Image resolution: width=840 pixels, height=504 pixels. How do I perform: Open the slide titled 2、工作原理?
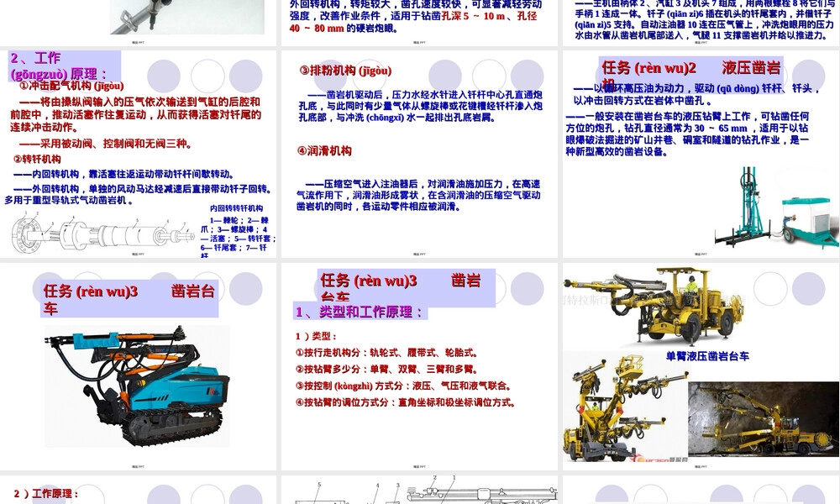(x=139, y=154)
